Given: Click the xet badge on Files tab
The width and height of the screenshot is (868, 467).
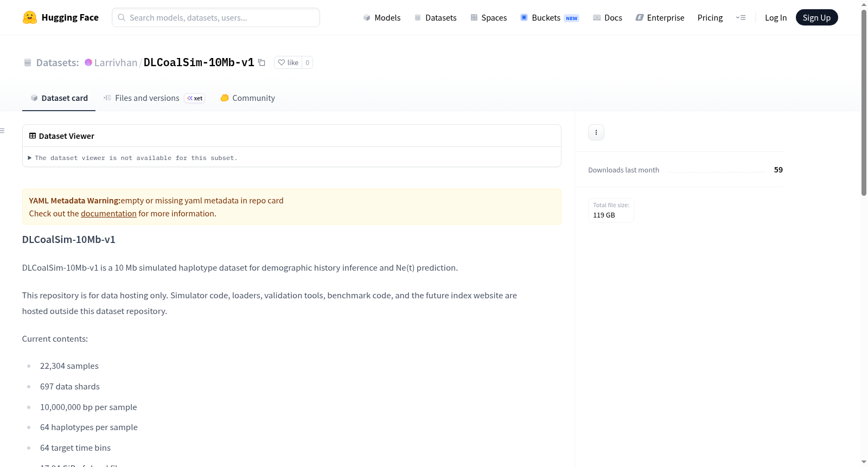Looking at the screenshot, I should pyautogui.click(x=195, y=98).
